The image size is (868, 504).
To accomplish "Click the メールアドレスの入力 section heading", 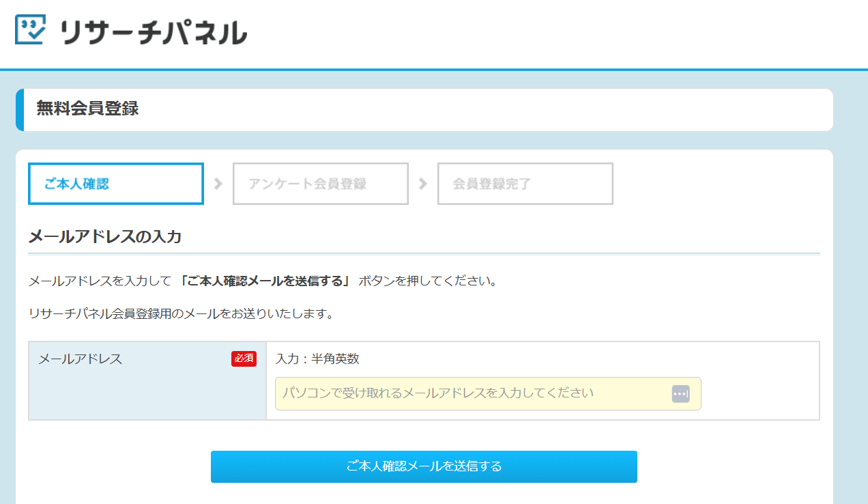I will (105, 237).
